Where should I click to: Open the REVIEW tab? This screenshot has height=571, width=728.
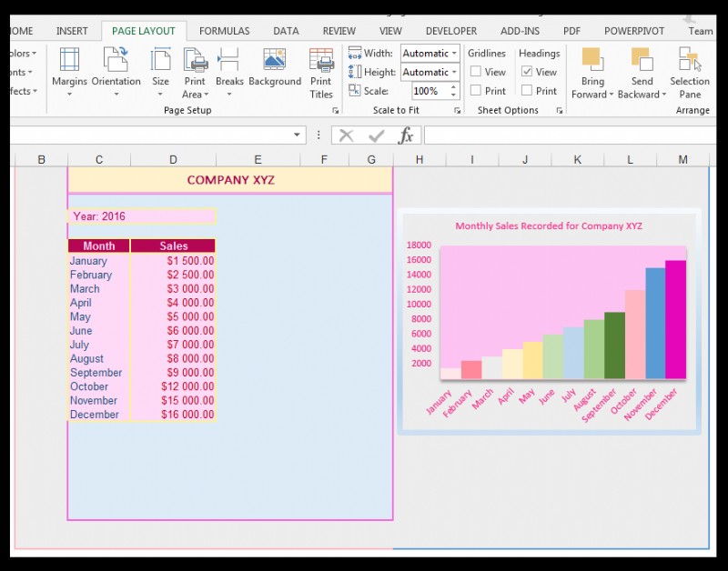339,30
